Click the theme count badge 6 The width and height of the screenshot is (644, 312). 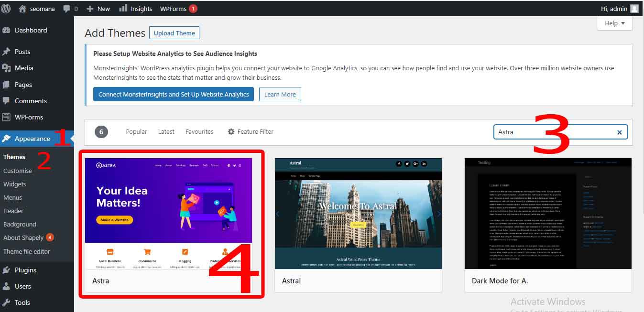click(x=101, y=132)
